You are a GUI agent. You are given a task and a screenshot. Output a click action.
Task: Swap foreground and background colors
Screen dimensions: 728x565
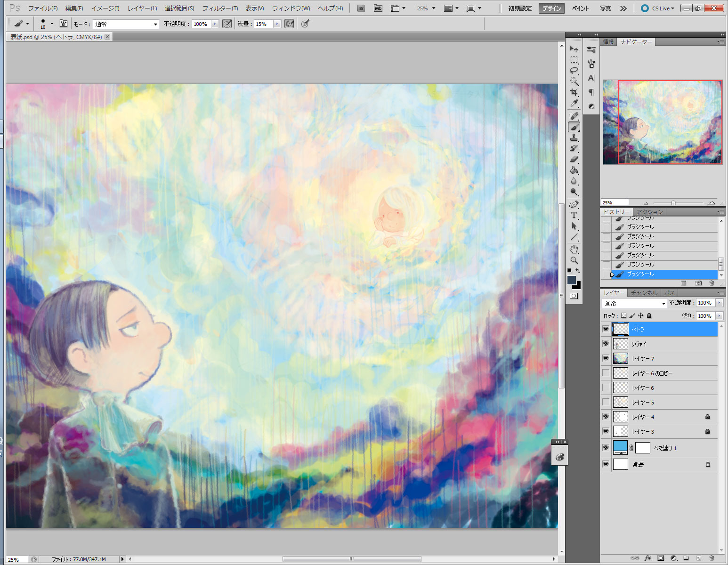point(578,271)
